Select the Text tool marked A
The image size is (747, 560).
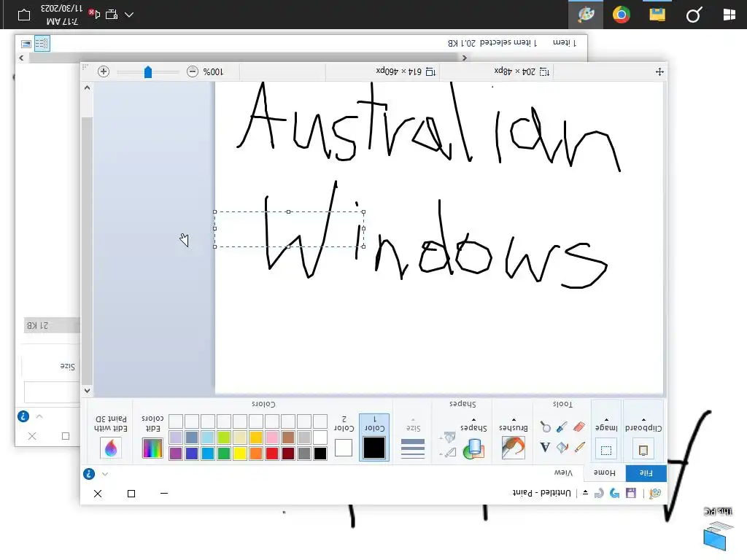(x=545, y=447)
